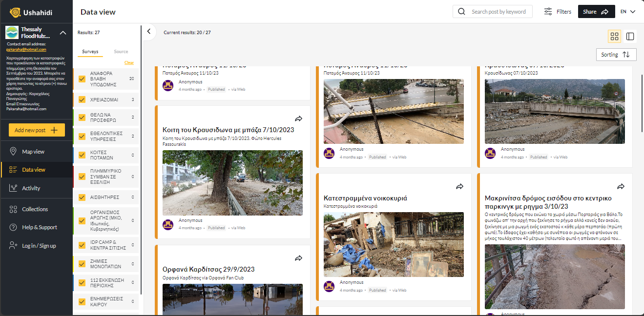Screen dimensions: 644x316
Task: Click the Clear filters link
Action: click(129, 63)
